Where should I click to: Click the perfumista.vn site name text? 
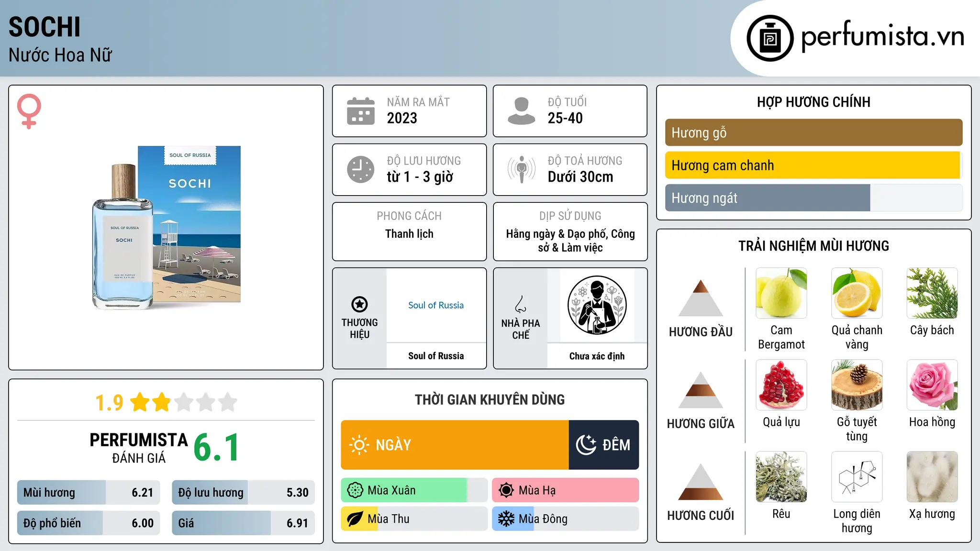click(x=882, y=37)
